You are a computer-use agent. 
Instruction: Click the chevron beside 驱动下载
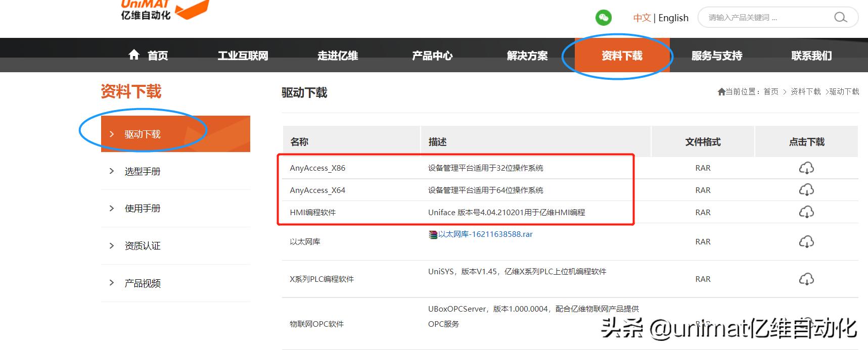coord(112,134)
